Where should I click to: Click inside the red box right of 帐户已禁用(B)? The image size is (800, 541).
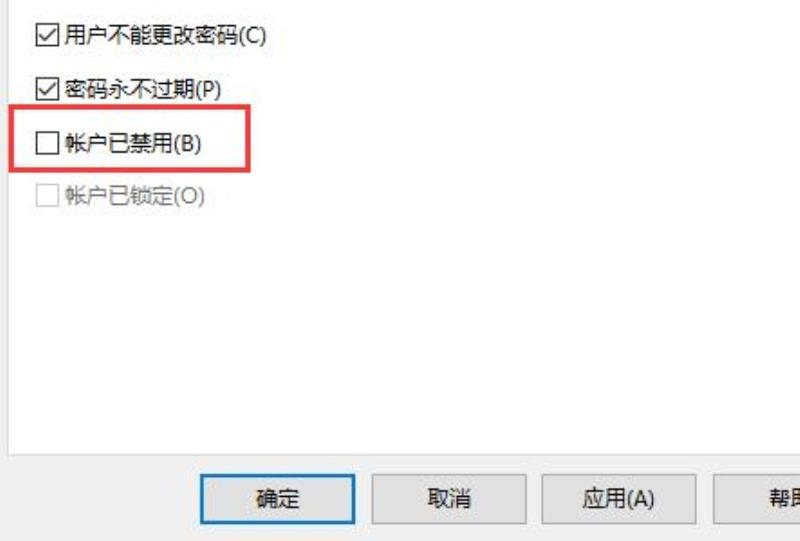224,143
